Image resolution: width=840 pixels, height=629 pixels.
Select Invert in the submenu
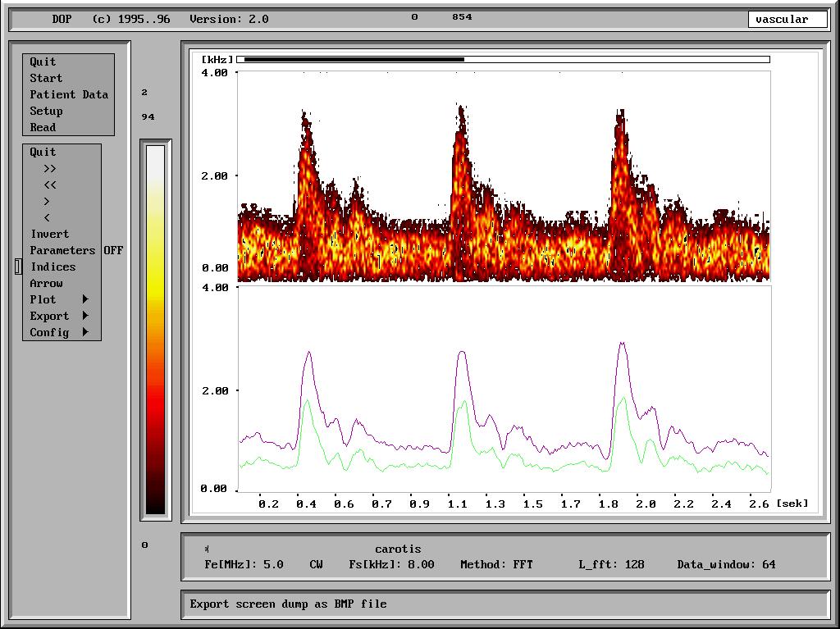50,235
